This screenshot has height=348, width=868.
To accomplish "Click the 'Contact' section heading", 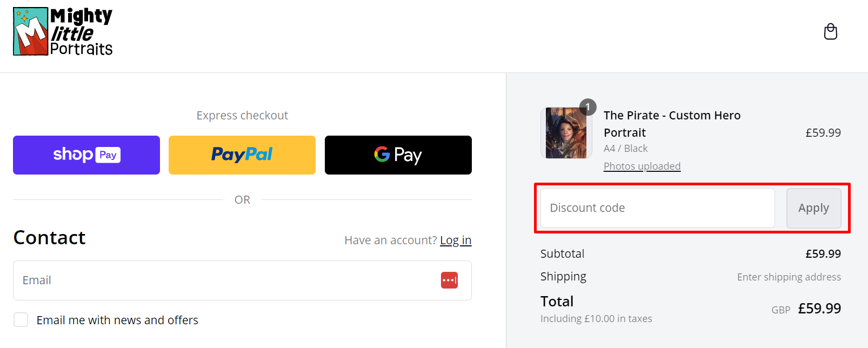I will [50, 238].
